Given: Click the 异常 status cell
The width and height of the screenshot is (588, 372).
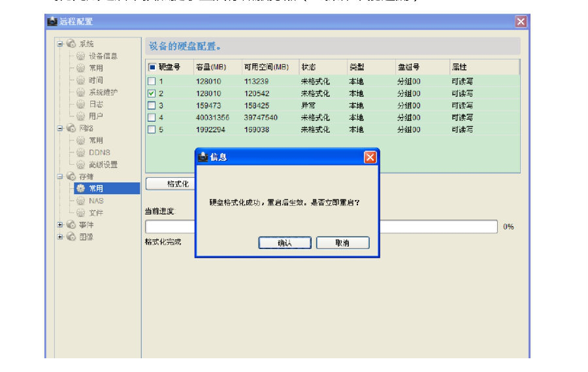Looking at the screenshot, I should (308, 105).
